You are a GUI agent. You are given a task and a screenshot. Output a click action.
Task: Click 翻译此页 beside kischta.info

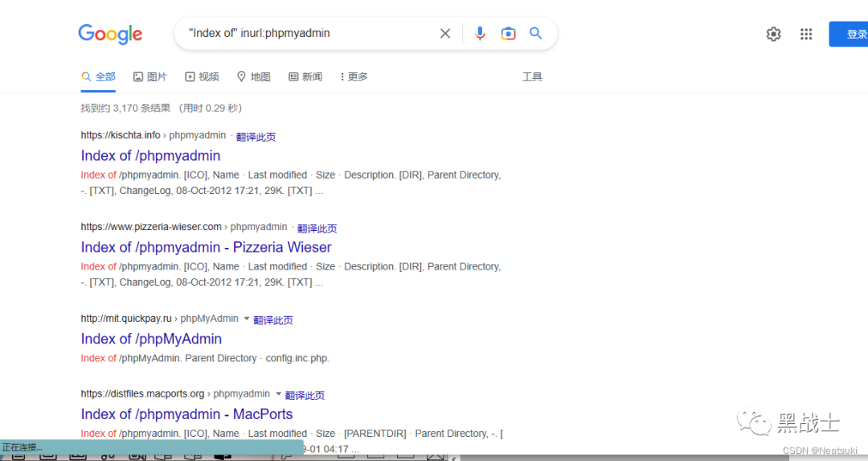click(x=256, y=136)
